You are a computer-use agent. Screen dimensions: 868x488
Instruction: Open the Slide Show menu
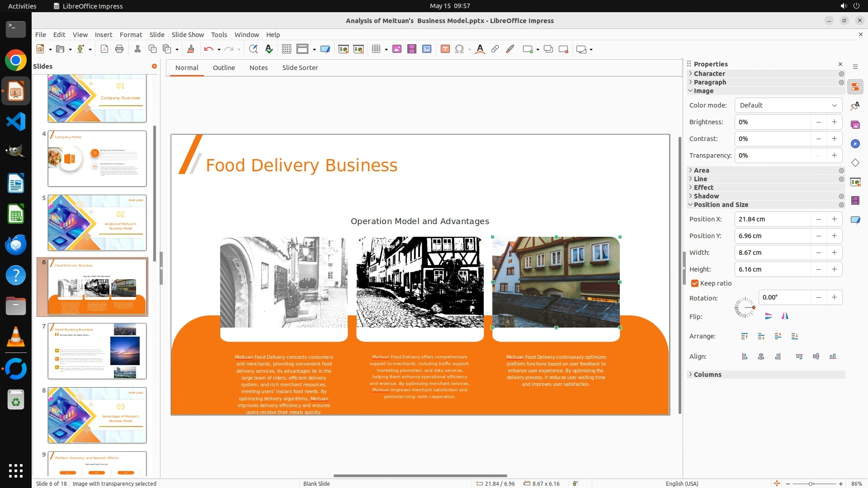pos(188,35)
